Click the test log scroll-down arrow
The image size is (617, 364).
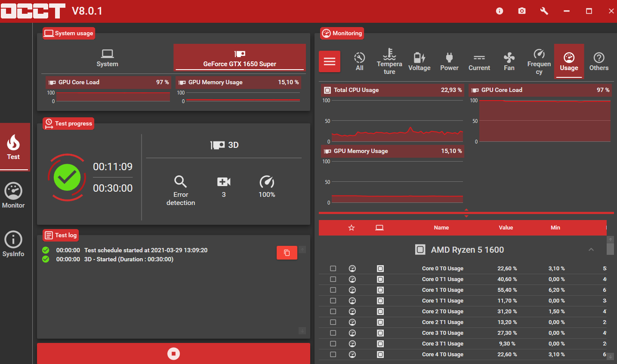(302, 330)
